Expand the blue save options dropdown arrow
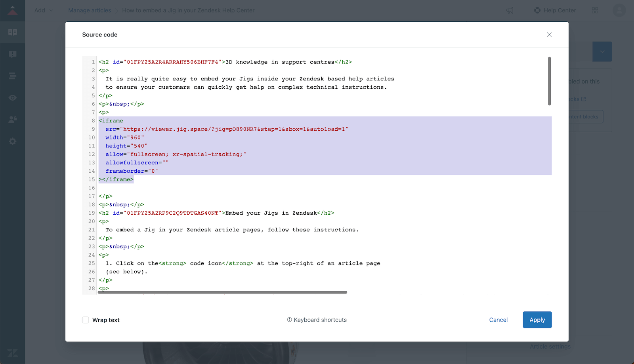634x364 pixels. [602, 51]
